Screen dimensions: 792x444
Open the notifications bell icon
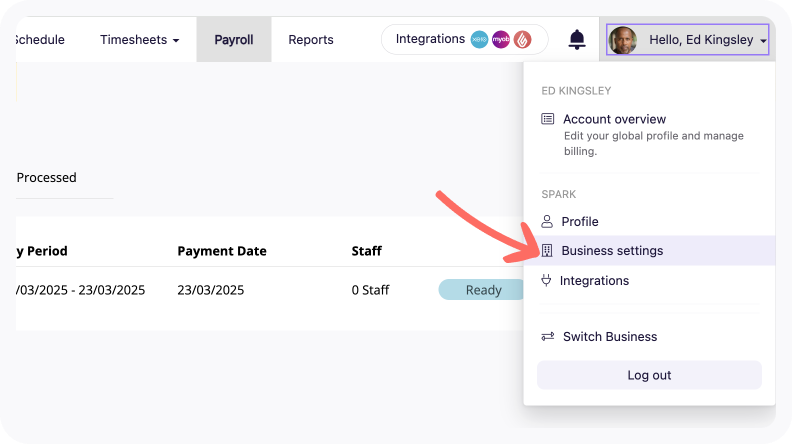pos(576,39)
